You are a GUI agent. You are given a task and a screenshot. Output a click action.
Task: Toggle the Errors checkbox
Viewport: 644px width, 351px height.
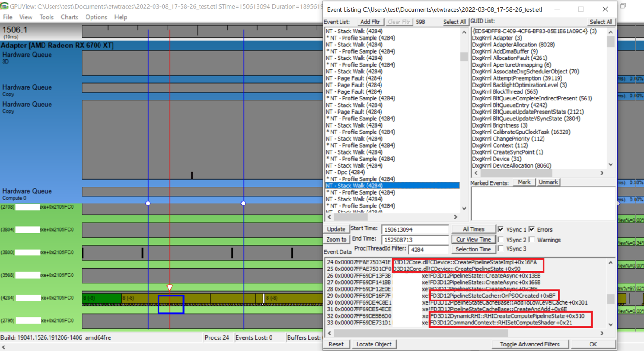pyautogui.click(x=532, y=229)
